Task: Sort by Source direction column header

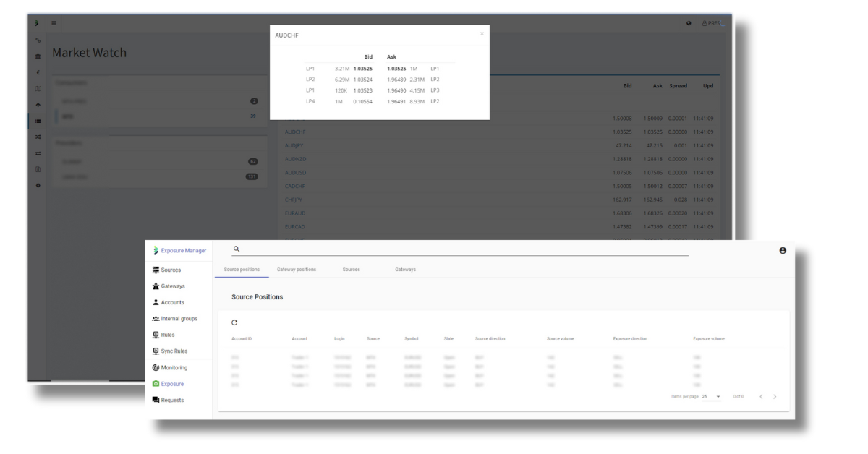Action: pos(490,338)
